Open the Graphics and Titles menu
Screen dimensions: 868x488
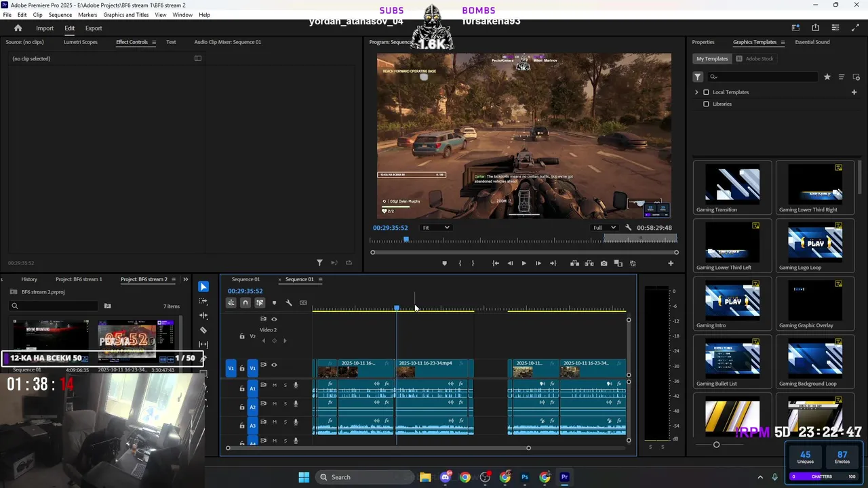point(126,15)
